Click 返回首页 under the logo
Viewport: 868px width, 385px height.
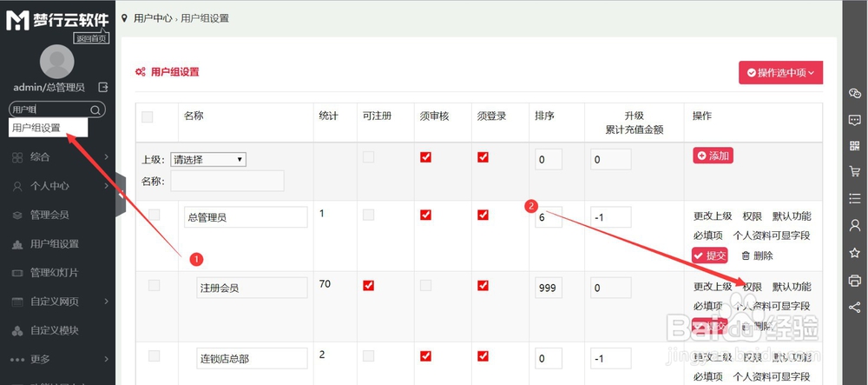(91, 38)
